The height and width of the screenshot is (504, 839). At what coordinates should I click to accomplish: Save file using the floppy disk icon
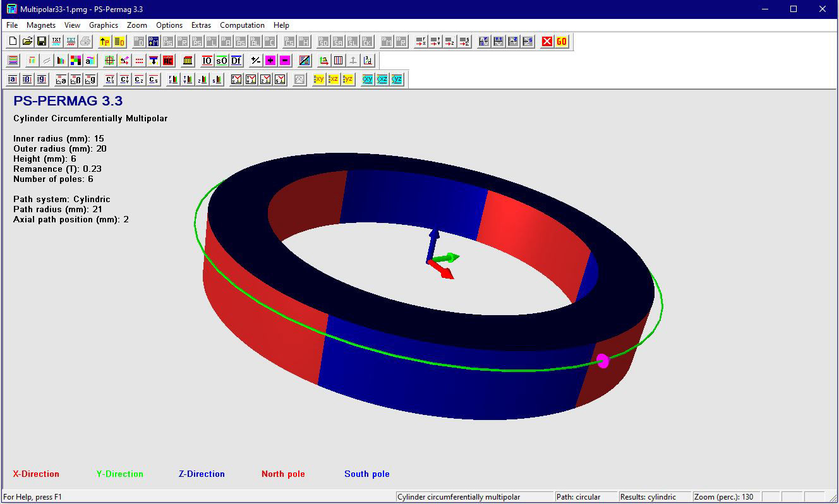(42, 42)
